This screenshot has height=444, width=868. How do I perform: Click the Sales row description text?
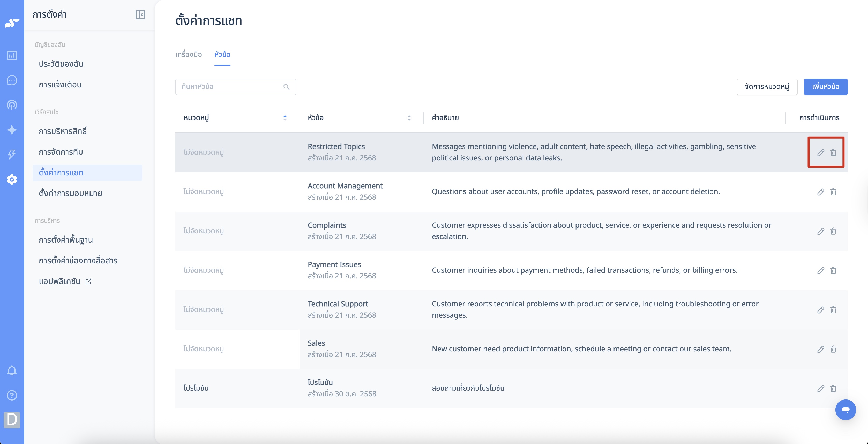tap(582, 349)
